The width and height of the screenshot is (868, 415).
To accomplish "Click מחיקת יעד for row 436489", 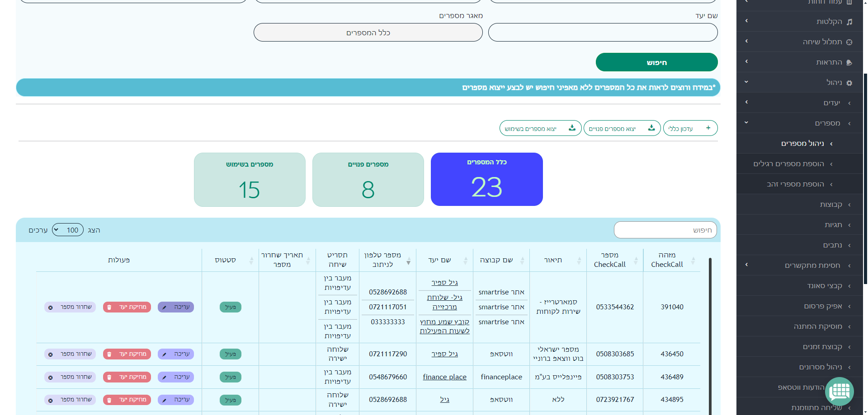I will pos(127,377).
